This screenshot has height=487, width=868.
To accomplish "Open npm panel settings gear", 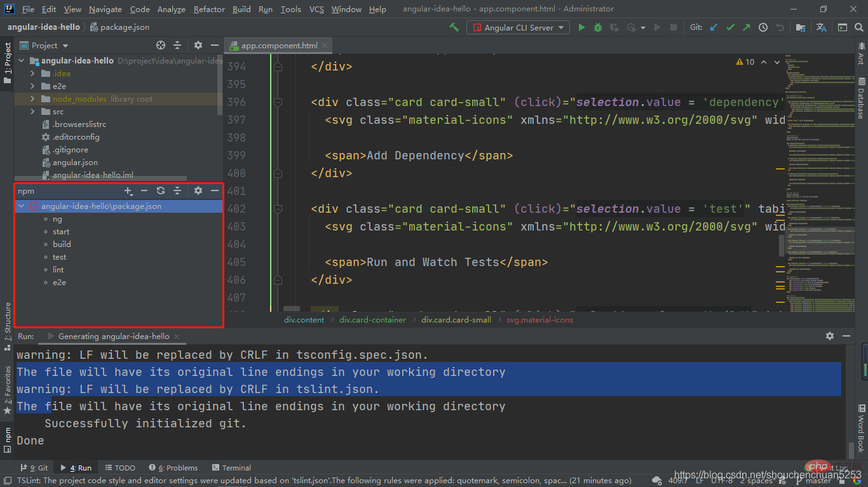I will (198, 190).
